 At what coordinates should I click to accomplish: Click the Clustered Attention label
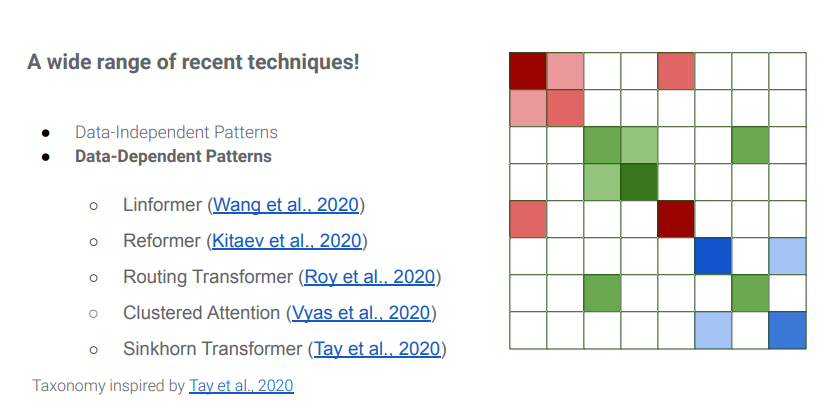click(x=201, y=313)
